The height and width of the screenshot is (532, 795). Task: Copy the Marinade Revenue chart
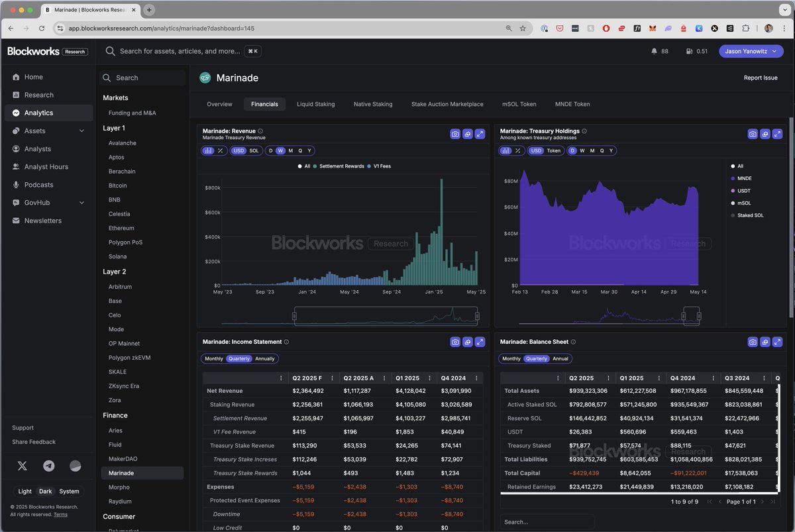coord(468,134)
